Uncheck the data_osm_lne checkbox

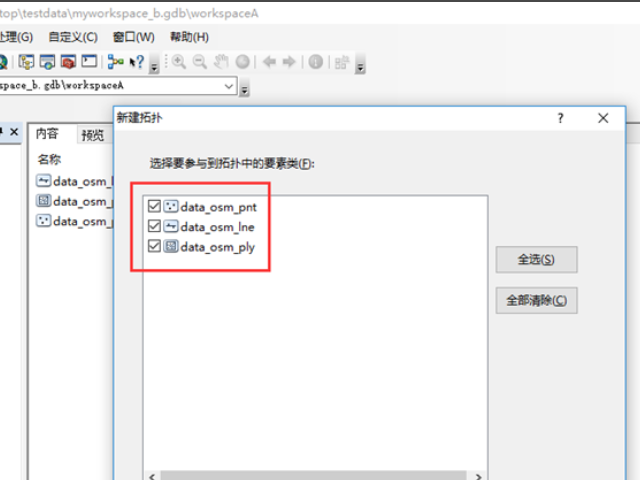point(154,226)
